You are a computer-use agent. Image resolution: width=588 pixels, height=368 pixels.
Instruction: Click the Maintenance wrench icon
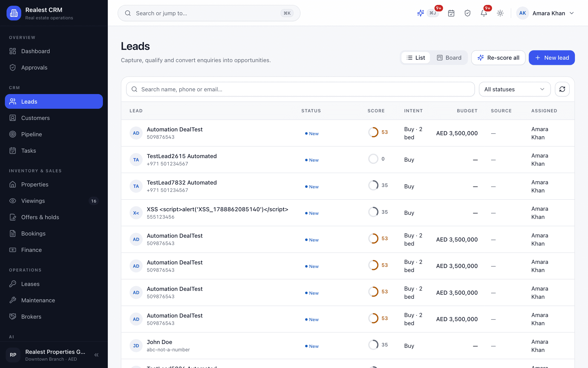13,300
